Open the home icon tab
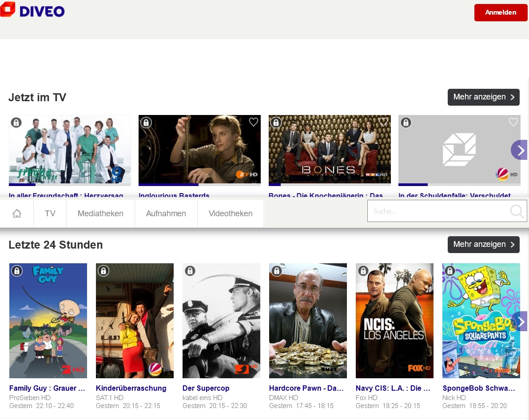The image size is (529, 420). click(x=17, y=214)
